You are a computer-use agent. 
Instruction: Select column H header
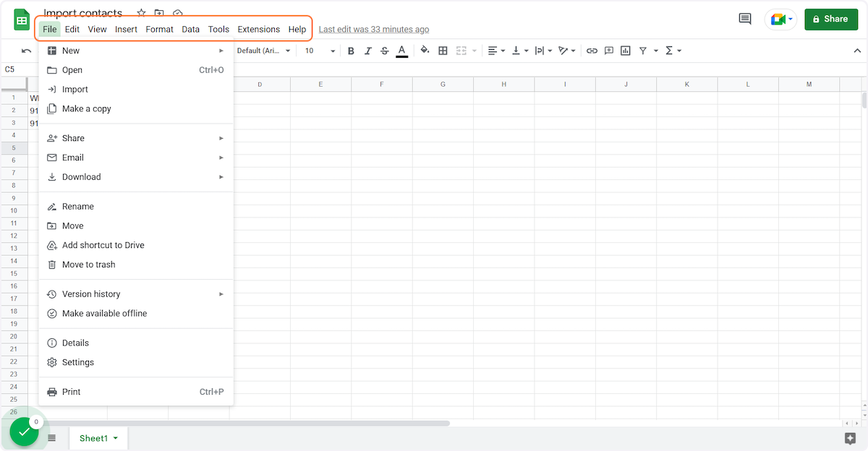point(503,85)
